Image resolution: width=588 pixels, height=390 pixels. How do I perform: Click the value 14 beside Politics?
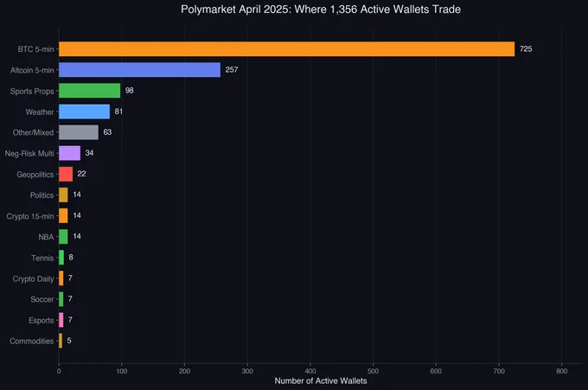tap(77, 195)
